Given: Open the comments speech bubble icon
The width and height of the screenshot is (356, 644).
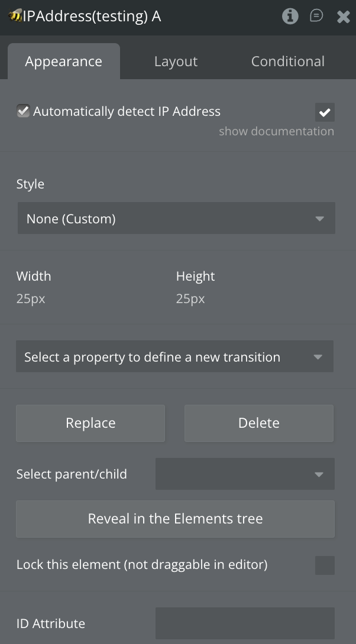Looking at the screenshot, I should coord(317,16).
